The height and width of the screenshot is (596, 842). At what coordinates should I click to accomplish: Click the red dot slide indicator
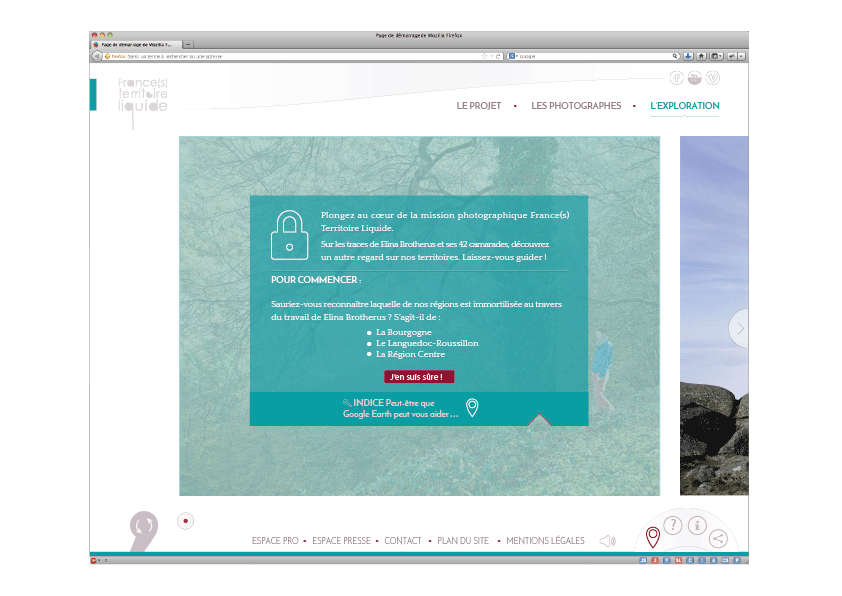click(186, 520)
